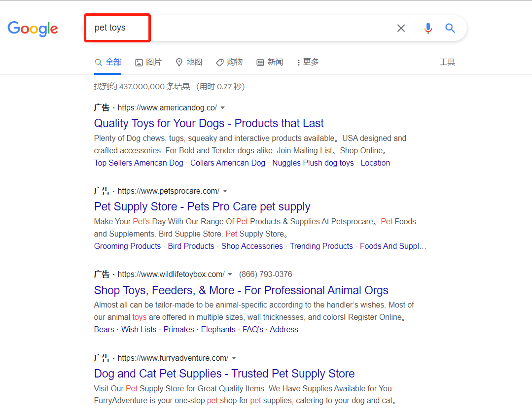Expand the 更多 (More) menu

coord(308,62)
